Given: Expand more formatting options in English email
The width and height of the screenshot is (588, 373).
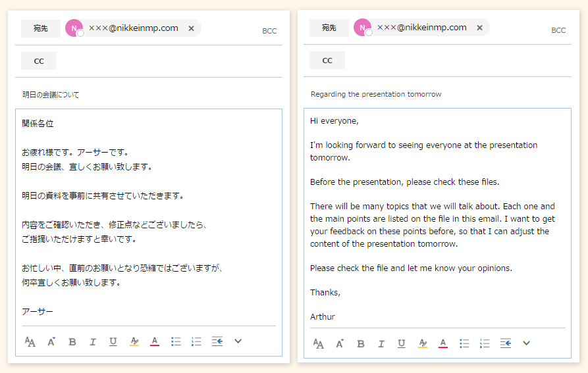Looking at the screenshot, I should tap(527, 343).
